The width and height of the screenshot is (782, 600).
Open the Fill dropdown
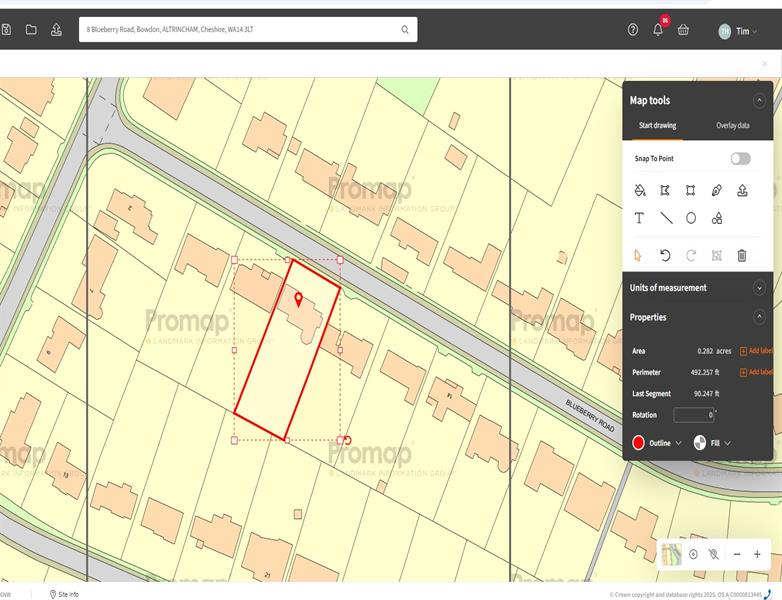[x=713, y=443]
